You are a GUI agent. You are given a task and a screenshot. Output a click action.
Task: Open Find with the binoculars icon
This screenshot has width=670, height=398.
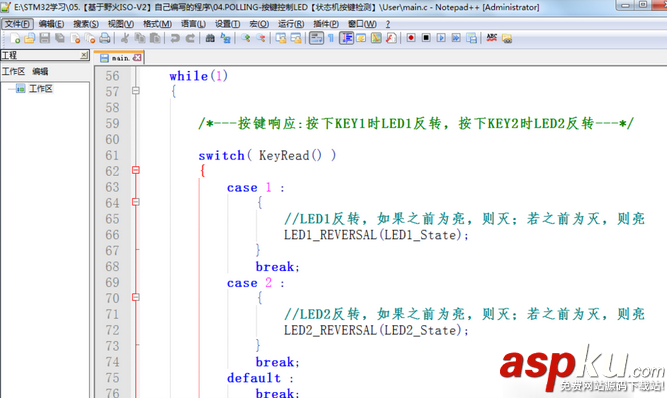click(210, 38)
